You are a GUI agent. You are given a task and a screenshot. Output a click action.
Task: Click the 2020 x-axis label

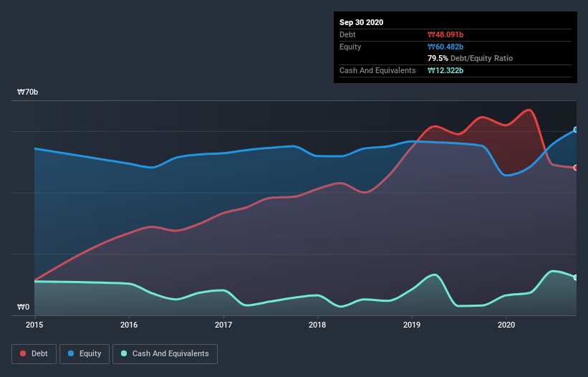pyautogui.click(x=506, y=325)
